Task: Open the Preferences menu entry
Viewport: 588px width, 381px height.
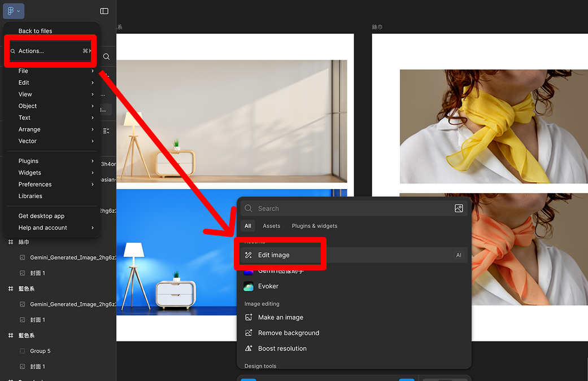Action: (52, 185)
